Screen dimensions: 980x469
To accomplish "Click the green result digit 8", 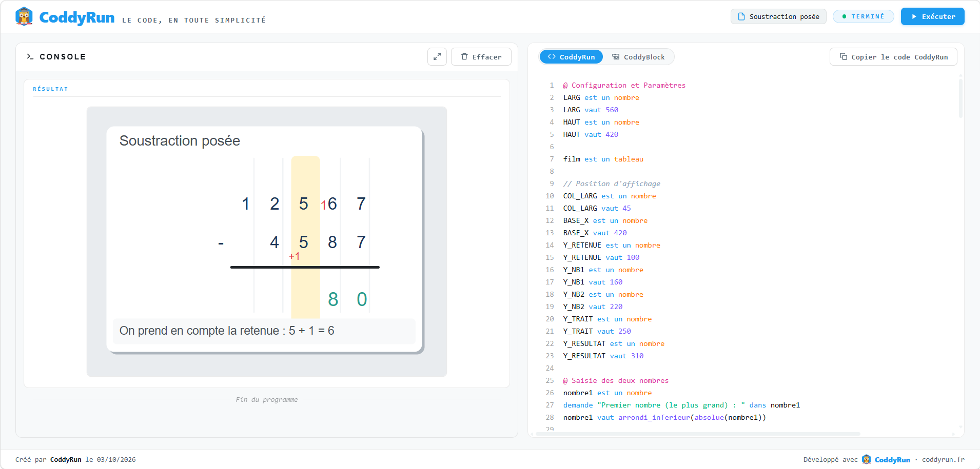I will [x=333, y=299].
